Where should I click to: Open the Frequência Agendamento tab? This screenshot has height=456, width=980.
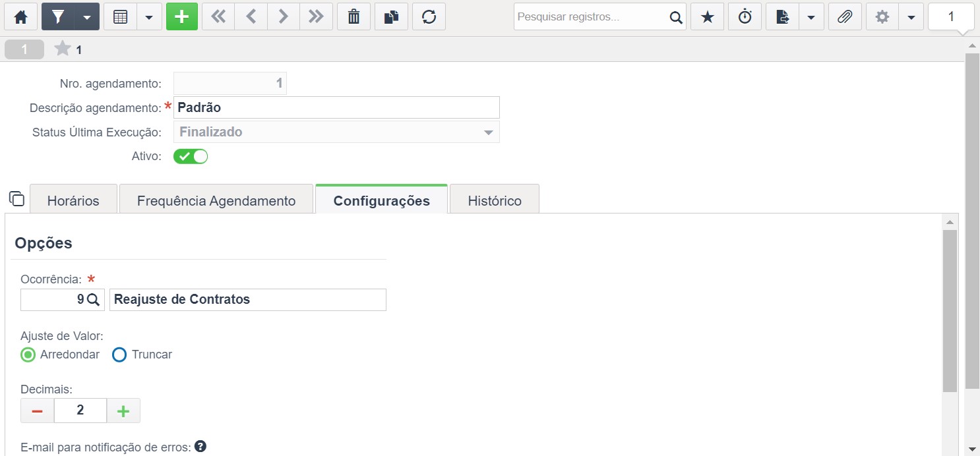tap(216, 200)
